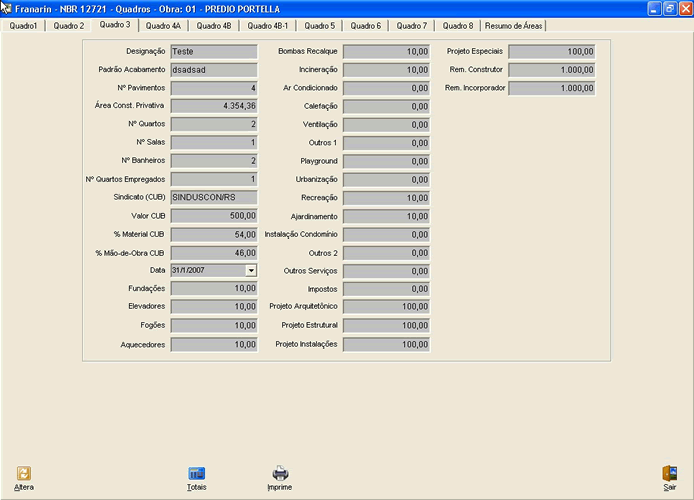Click the Fogões value field
The width and height of the screenshot is (694, 500).
(214, 326)
